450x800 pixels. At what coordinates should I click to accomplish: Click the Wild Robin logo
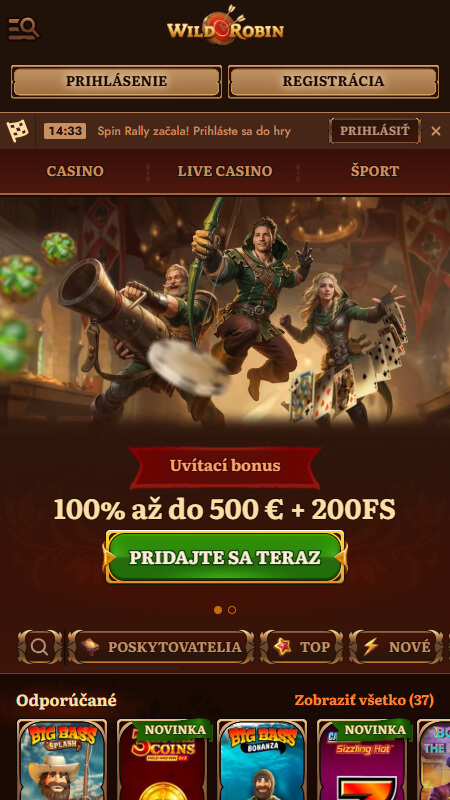tap(225, 26)
